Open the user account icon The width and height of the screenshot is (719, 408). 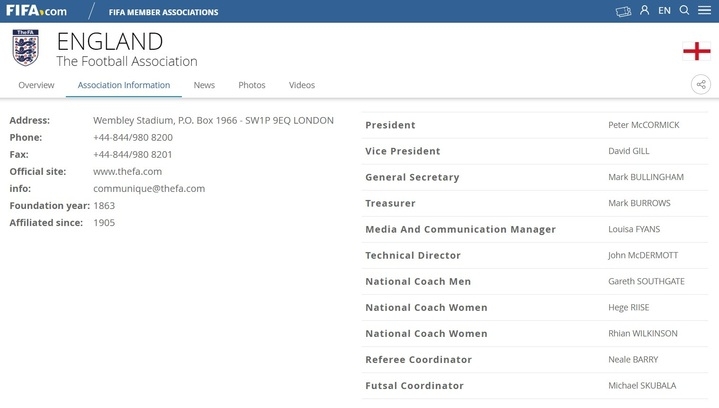pyautogui.click(x=644, y=10)
